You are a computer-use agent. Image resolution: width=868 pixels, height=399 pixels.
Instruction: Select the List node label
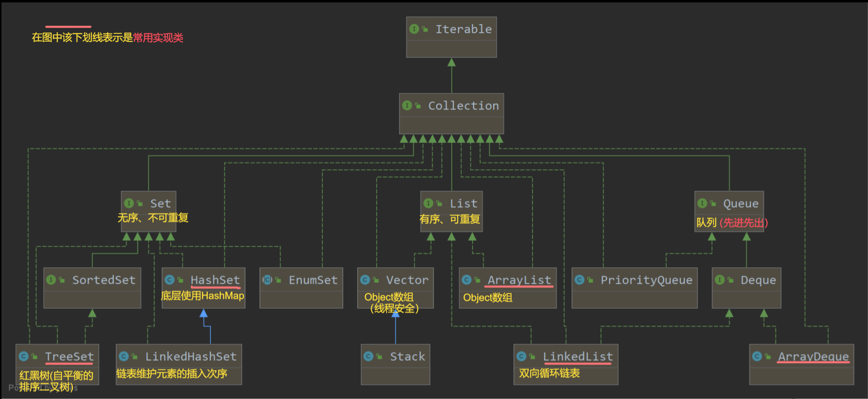(x=464, y=204)
